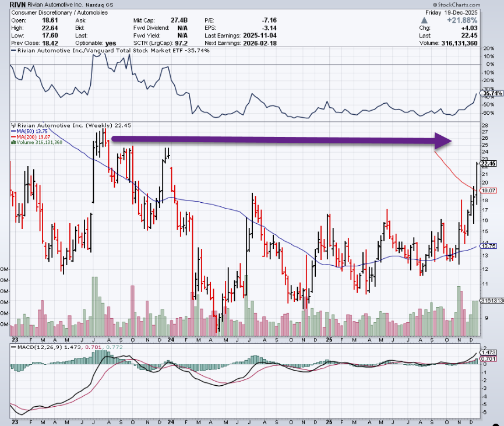Click the 1.473 MACD value tag

(x=488, y=353)
